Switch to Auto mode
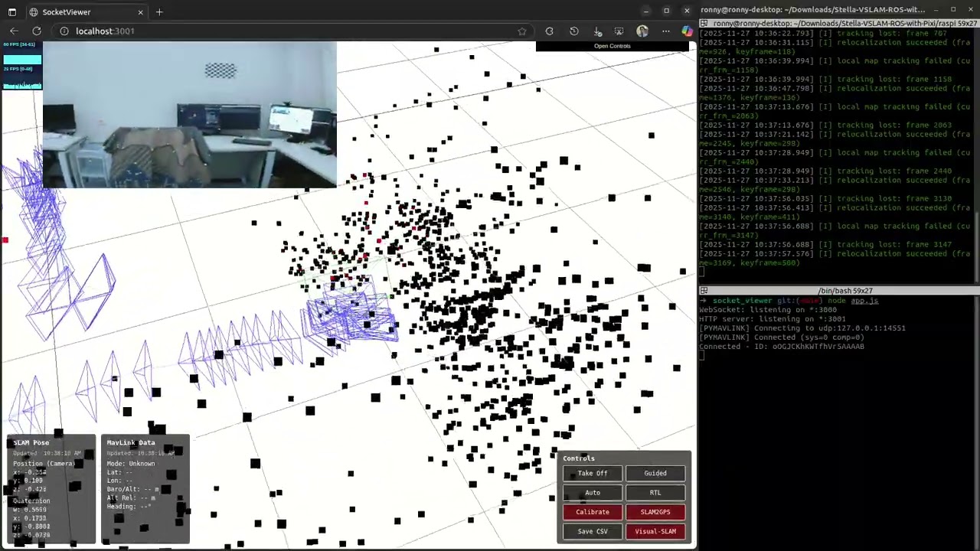The height and width of the screenshot is (551, 980). [593, 493]
